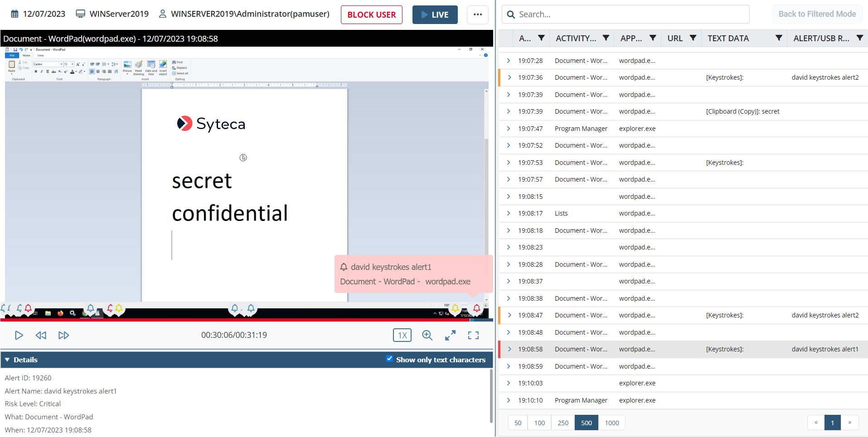Click the filter icon on URL column
Screen dimensions: 868x437
[x=693, y=38]
